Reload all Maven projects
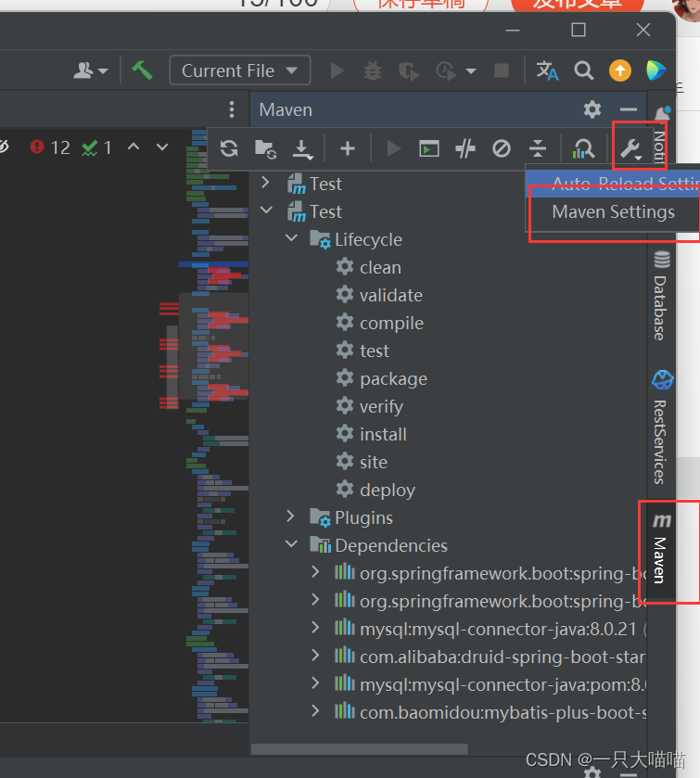The width and height of the screenshot is (700, 778). click(x=229, y=148)
